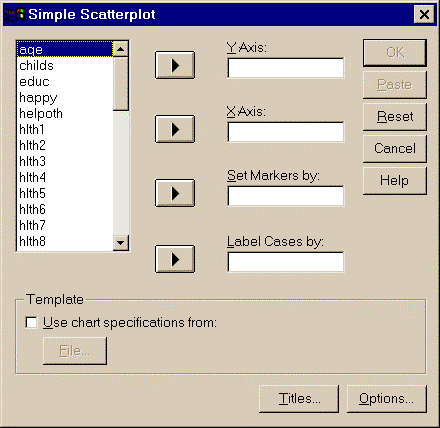Click the scroll down arrow in variable list
Screen dimensions: 440x428
(x=121, y=243)
